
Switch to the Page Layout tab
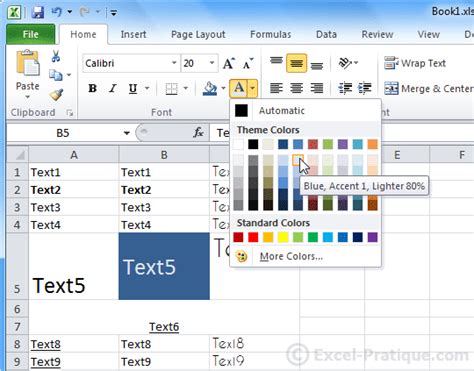[198, 34]
